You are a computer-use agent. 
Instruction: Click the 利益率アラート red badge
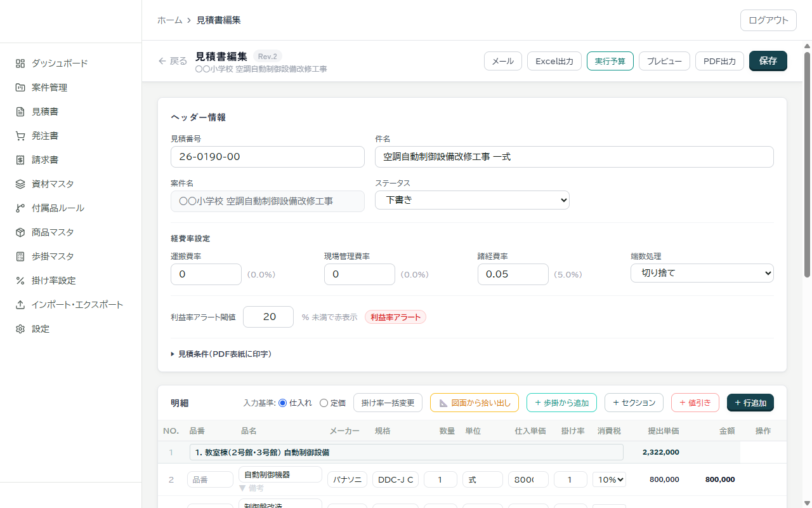[395, 317]
